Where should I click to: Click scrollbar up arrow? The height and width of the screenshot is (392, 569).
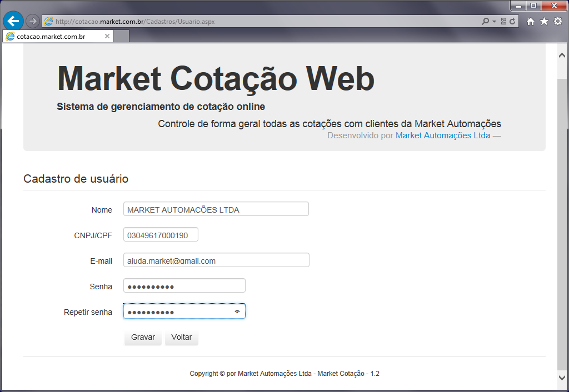(x=562, y=56)
